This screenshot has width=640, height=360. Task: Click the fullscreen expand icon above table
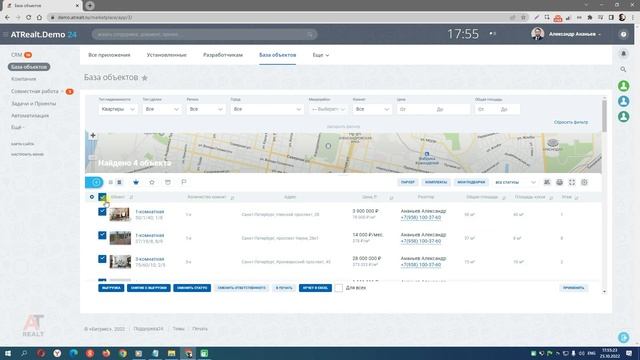click(x=572, y=182)
